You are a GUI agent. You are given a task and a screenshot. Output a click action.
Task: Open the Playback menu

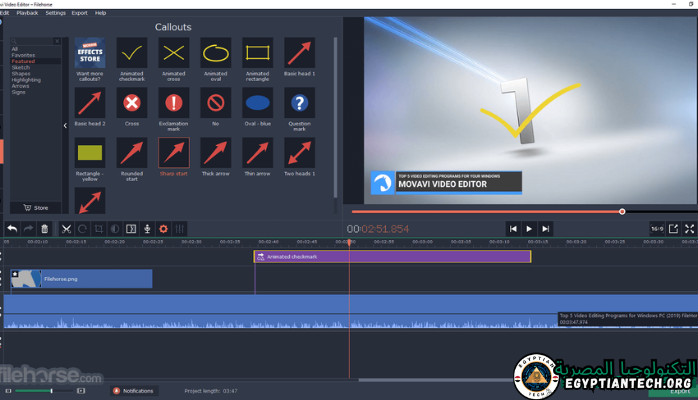click(27, 13)
